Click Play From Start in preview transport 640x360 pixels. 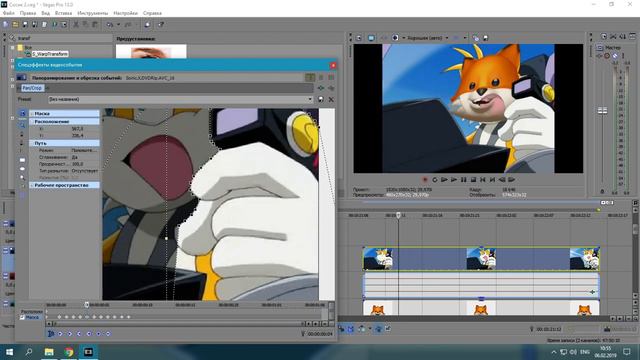pyautogui.click(x=444, y=180)
